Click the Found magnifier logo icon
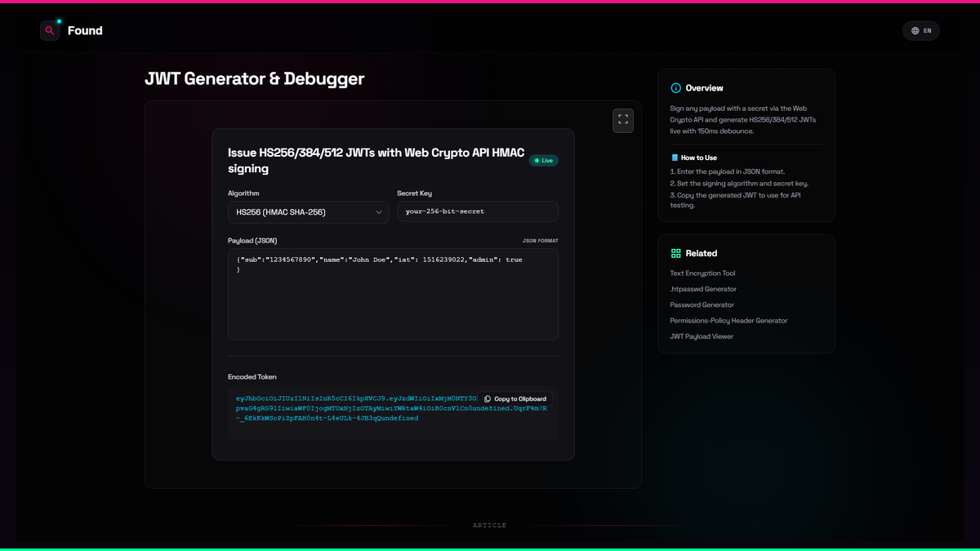 50,31
